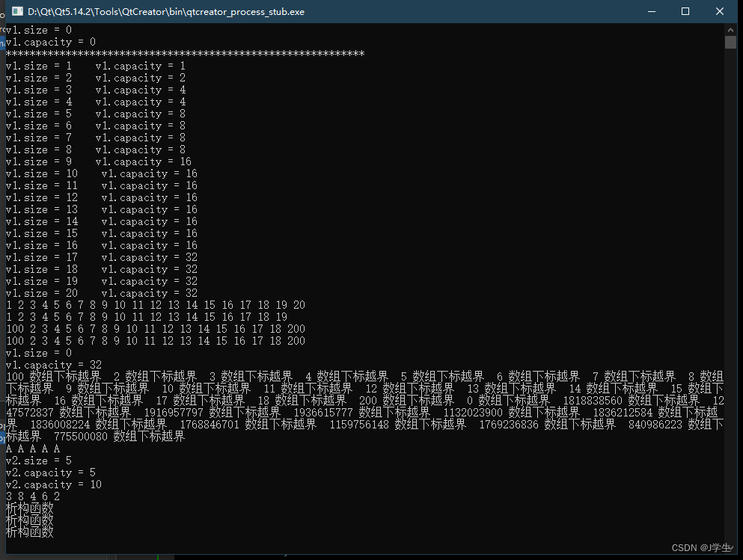743x560 pixels.
Task: Click the title bar path text
Action: coord(166,12)
